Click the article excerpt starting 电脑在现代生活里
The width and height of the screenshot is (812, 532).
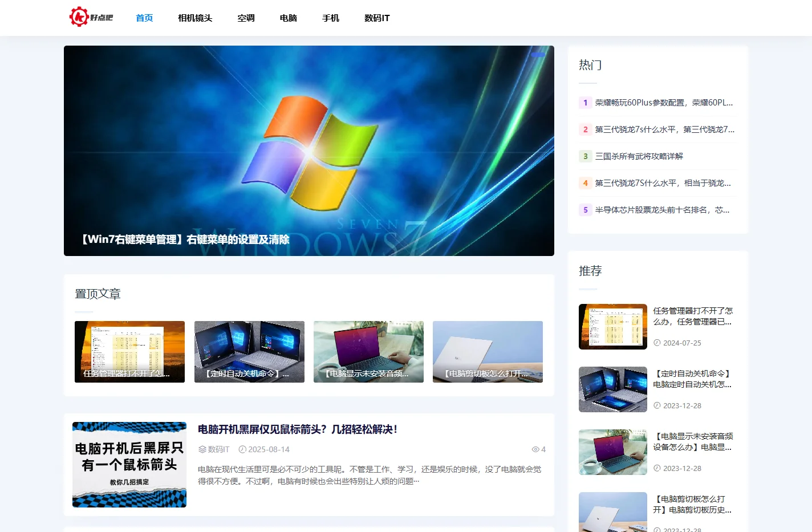coord(370,475)
